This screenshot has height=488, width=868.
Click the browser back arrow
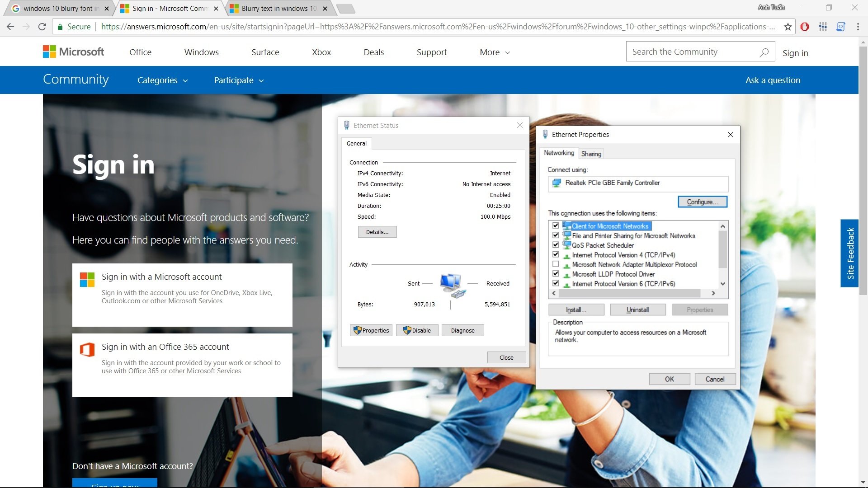tap(10, 27)
